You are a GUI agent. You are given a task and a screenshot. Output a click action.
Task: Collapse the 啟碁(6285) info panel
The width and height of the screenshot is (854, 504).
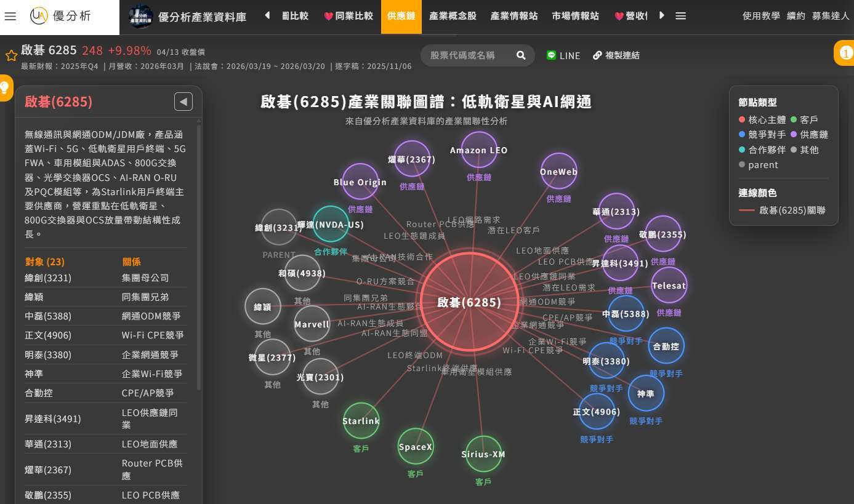point(183,102)
